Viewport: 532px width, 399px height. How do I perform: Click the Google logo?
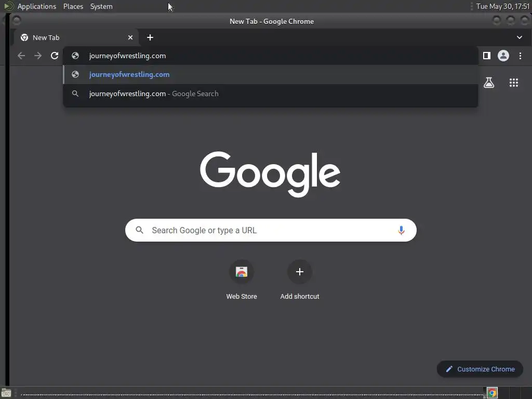(x=270, y=174)
